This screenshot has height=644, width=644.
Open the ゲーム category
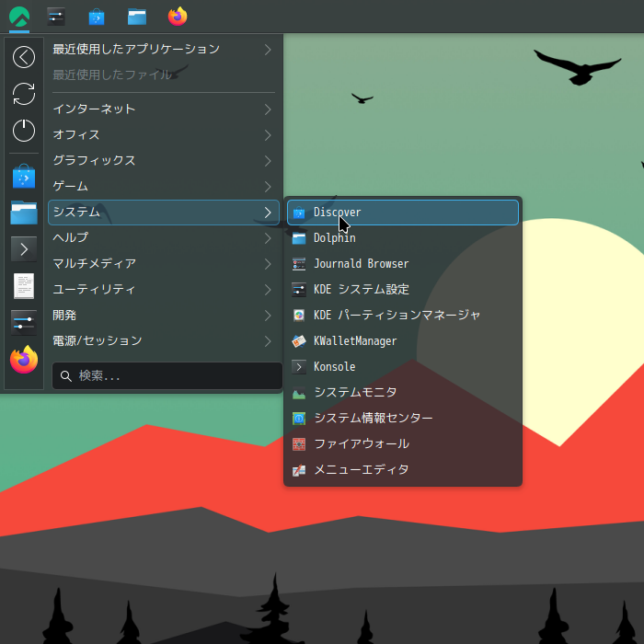[x=164, y=187]
